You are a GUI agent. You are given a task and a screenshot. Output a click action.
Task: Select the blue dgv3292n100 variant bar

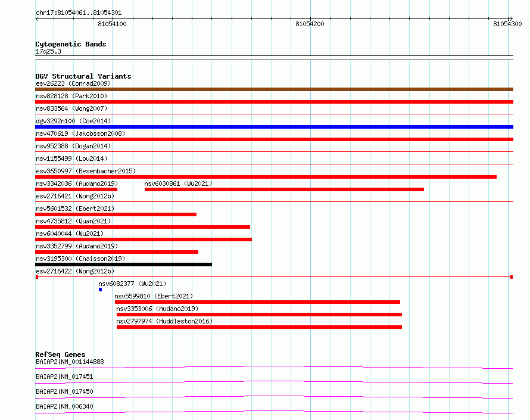[274, 127]
